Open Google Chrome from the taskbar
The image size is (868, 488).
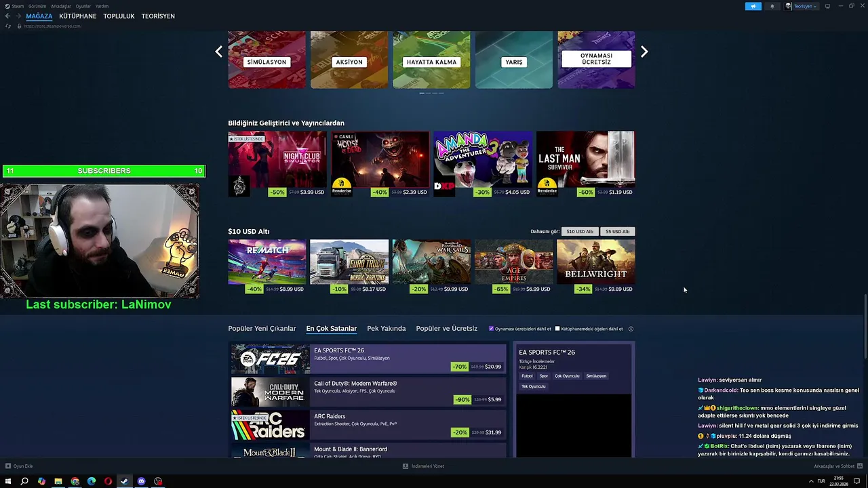[75, 481]
